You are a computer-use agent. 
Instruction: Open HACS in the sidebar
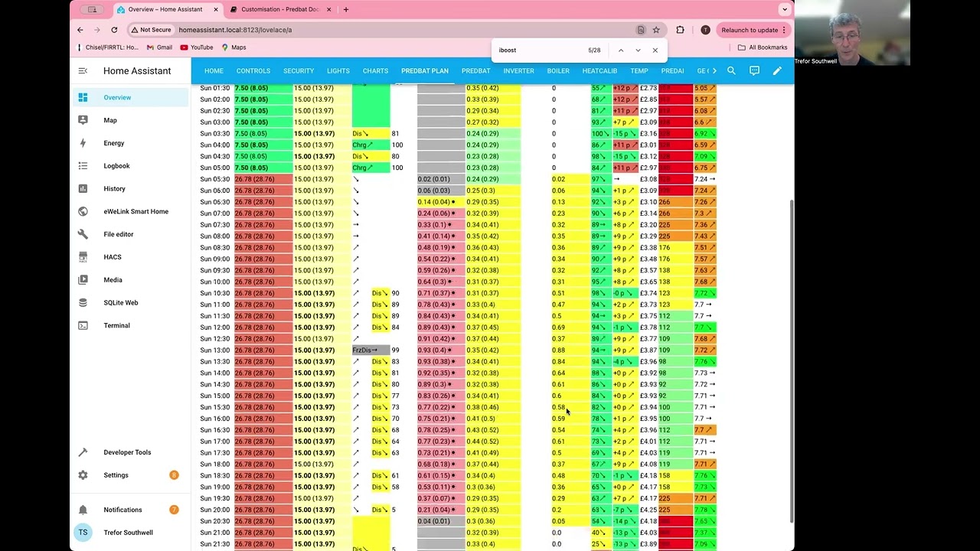coord(131,257)
